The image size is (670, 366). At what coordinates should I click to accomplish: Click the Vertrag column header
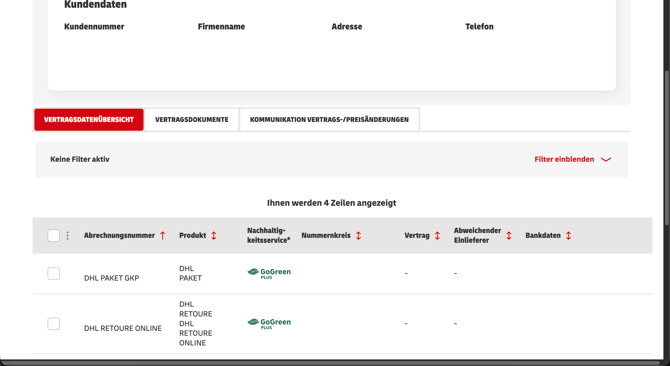417,235
